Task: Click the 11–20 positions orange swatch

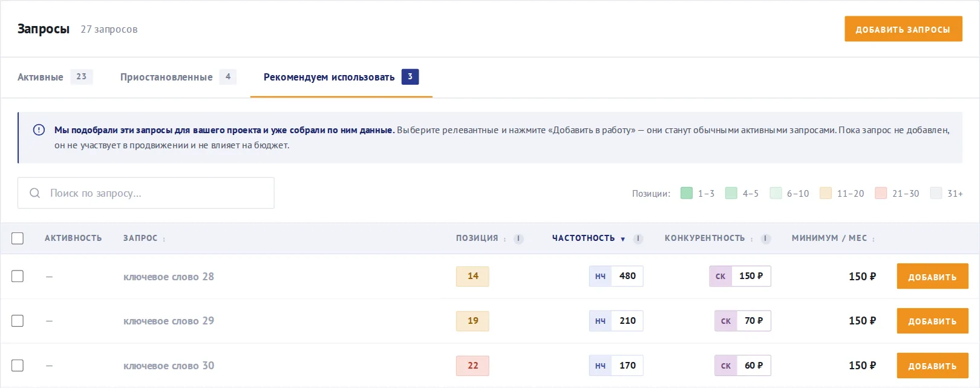Action: (x=826, y=193)
